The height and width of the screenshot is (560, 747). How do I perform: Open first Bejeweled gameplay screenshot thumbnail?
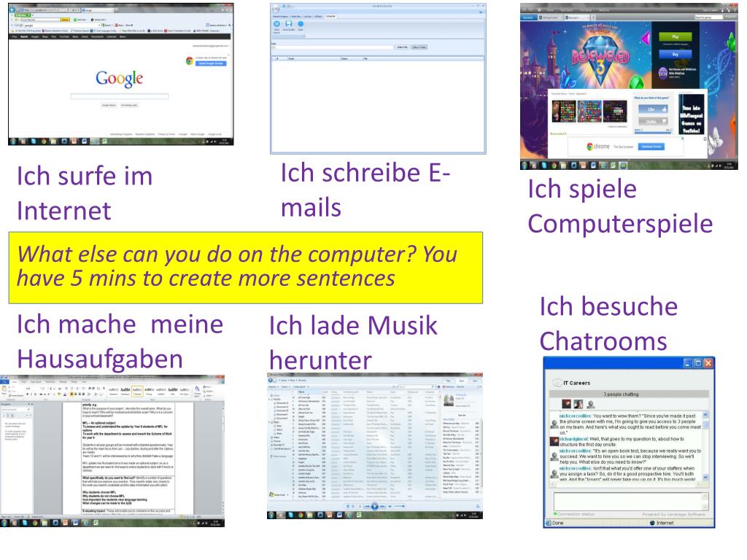click(564, 112)
